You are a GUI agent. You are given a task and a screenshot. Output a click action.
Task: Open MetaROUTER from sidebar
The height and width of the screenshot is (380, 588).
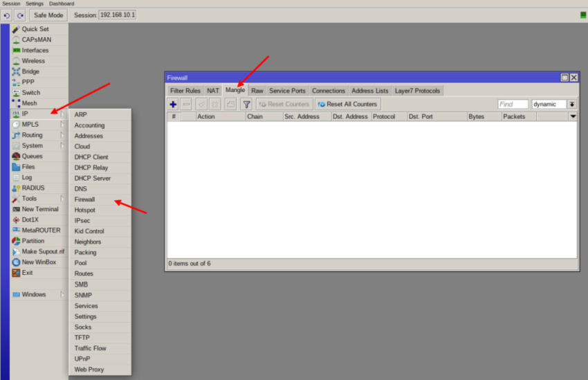click(39, 230)
